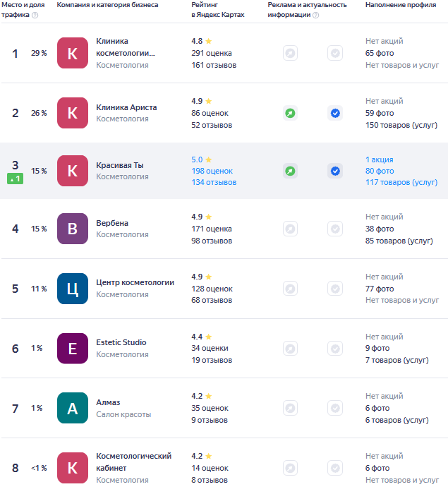The width and height of the screenshot is (448, 494).
Task: Click verified checkmark icon for Вербена
Action: [335, 229]
